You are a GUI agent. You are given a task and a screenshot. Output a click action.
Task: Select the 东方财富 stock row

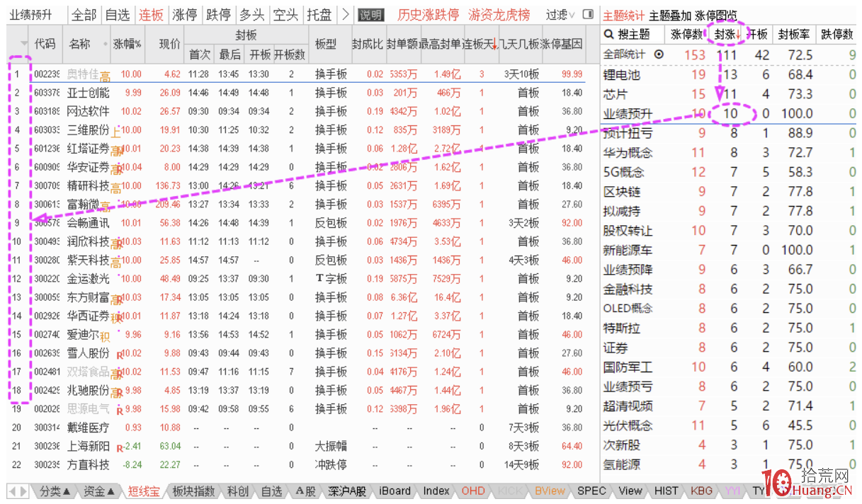[297, 297]
